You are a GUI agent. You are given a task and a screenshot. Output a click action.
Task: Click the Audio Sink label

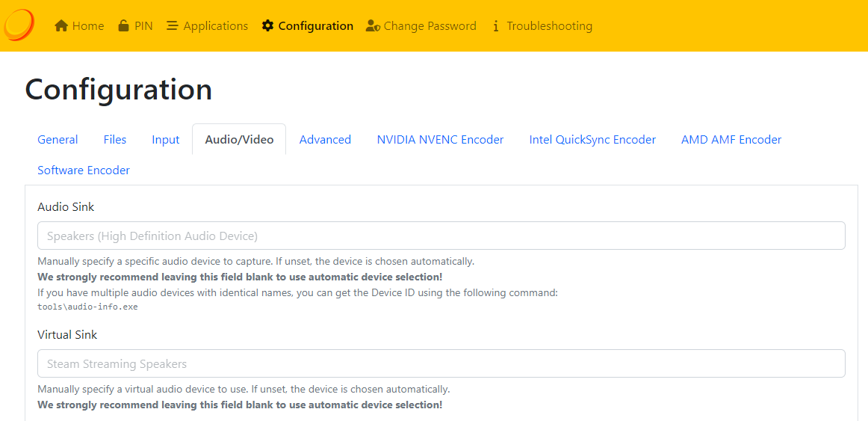[x=66, y=207]
